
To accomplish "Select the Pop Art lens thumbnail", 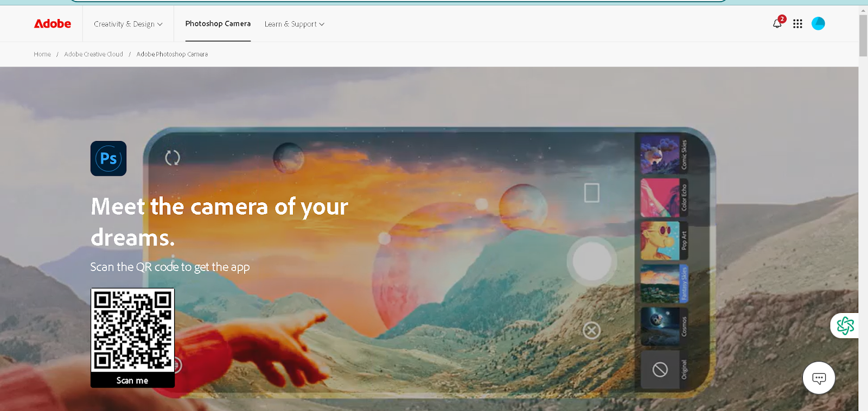I will coord(660,241).
